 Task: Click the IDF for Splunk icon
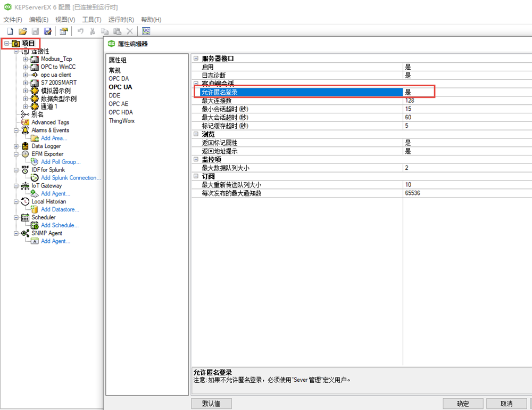tap(25, 169)
